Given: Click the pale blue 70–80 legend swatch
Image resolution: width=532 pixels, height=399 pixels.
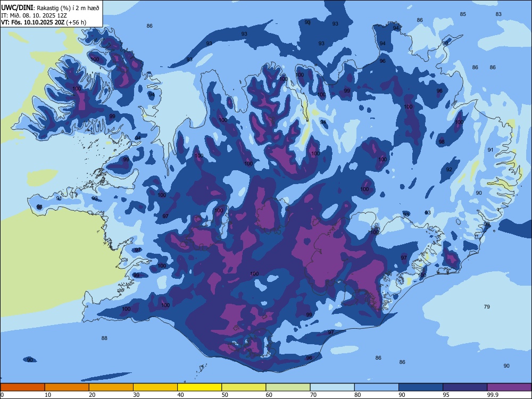Looking at the screenshot, I should 332,387.
